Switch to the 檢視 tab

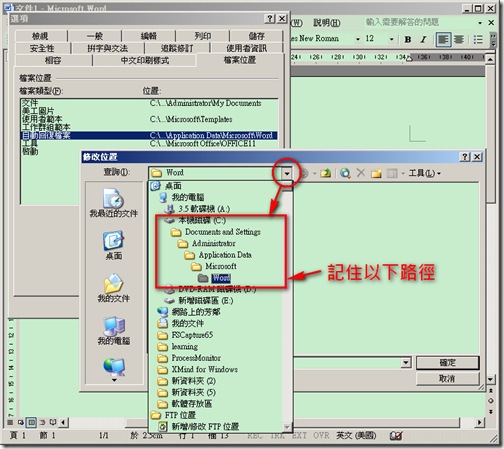[40, 36]
